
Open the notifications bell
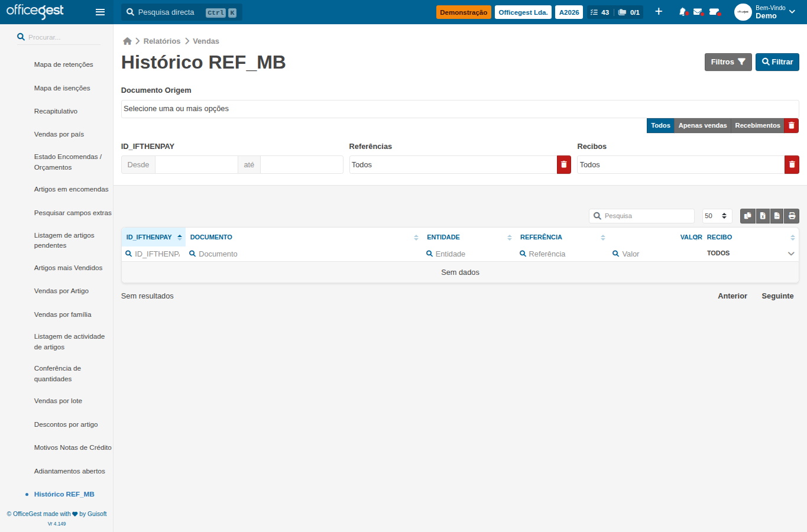click(683, 12)
